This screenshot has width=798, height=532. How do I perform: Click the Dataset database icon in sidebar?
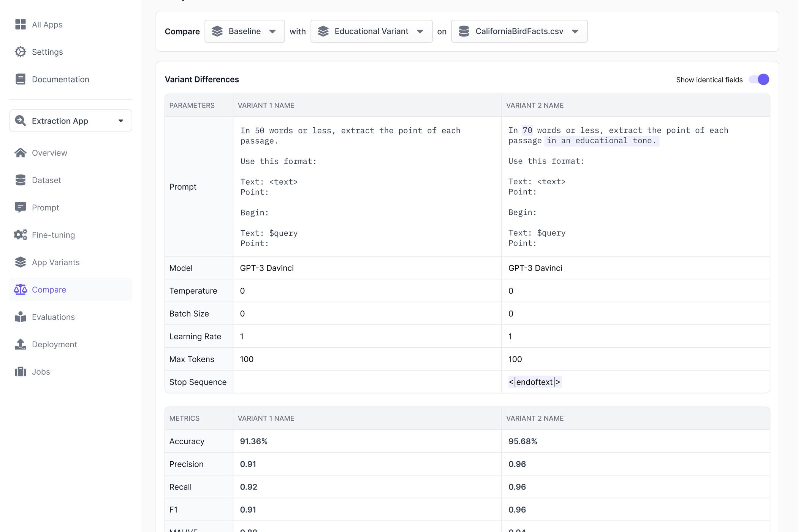pos(21,180)
